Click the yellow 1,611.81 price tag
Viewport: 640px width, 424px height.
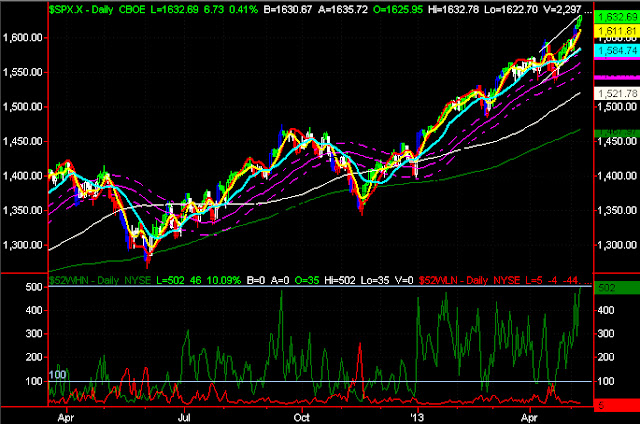pyautogui.click(x=617, y=31)
